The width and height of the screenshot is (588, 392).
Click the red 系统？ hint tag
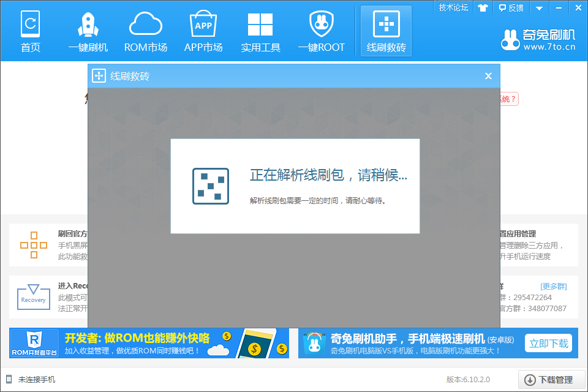tap(509, 99)
